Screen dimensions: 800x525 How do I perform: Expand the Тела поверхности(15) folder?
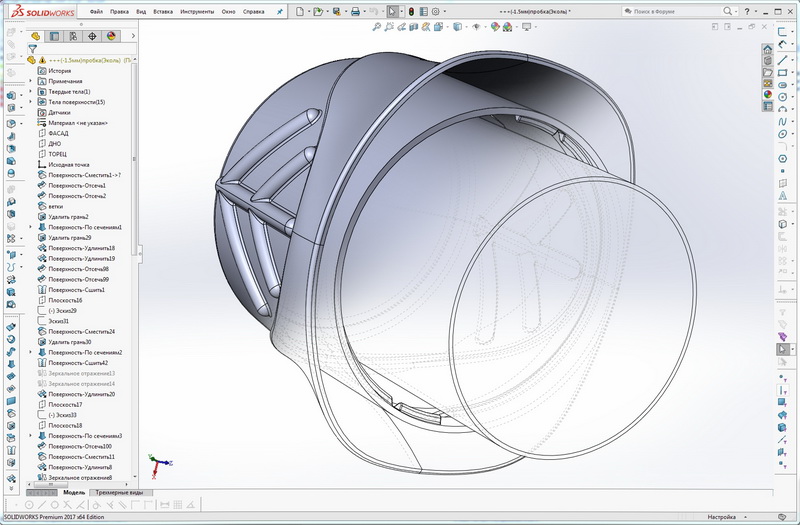[31, 102]
